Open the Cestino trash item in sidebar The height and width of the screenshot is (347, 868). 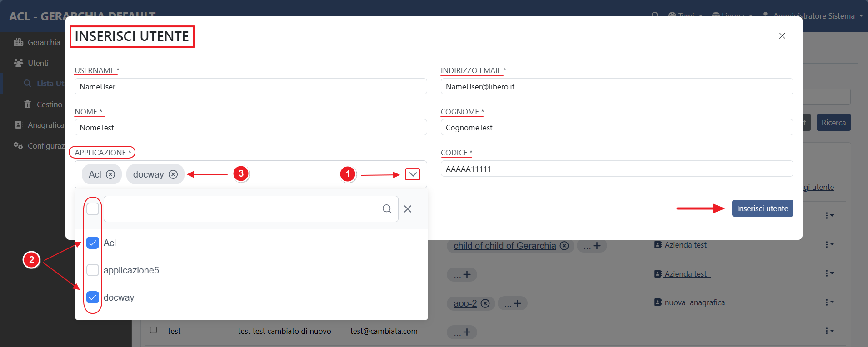(49, 104)
